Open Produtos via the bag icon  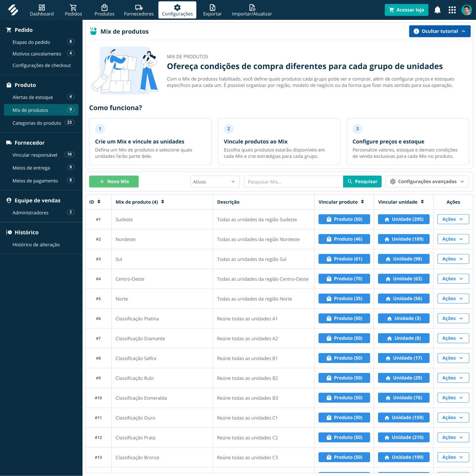point(104,7)
